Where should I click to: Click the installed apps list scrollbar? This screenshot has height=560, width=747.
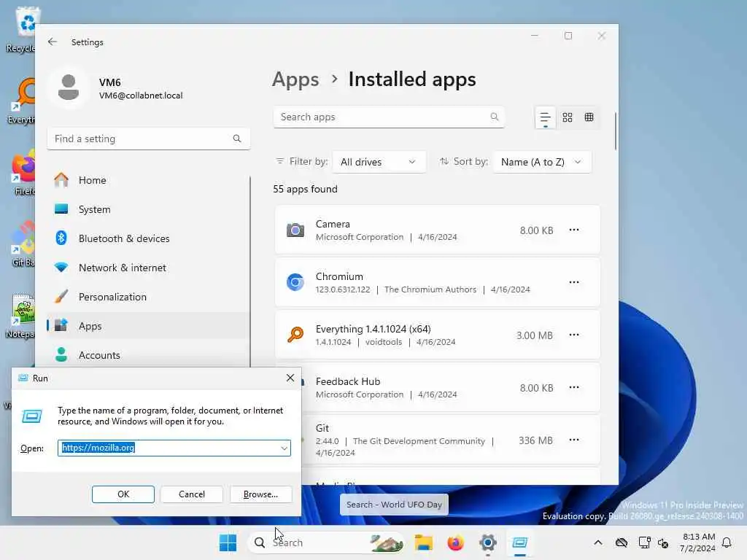(x=615, y=131)
